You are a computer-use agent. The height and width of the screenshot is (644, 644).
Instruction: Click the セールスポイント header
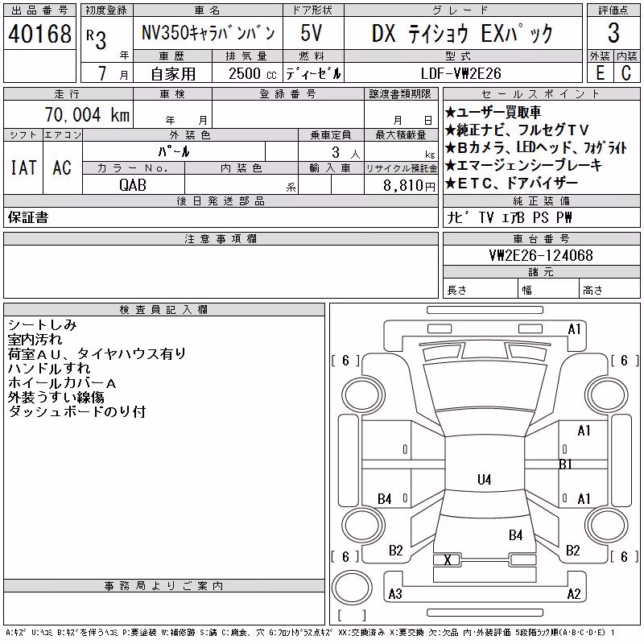tap(541, 94)
